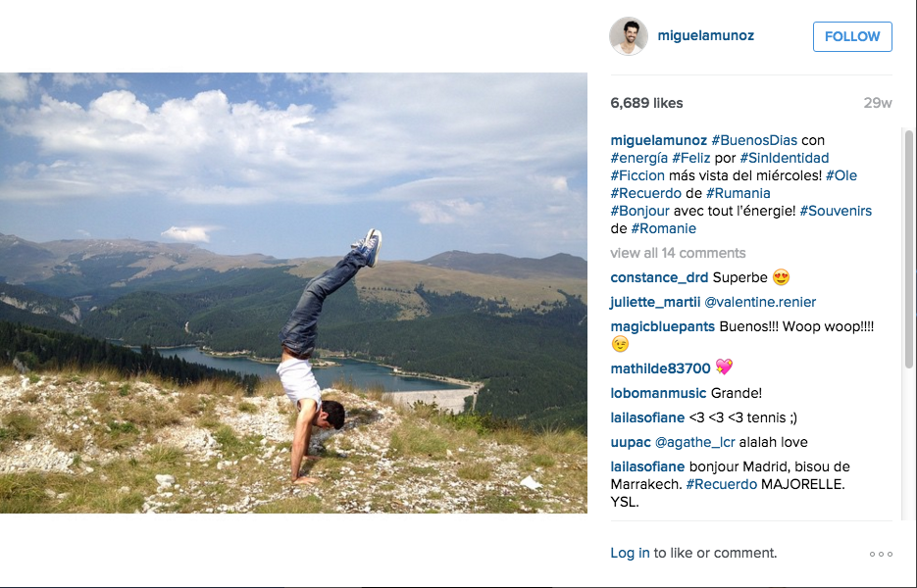Viewport: 917px width, 588px height.
Task: Open the @valentine.renier mention
Action: (x=760, y=302)
